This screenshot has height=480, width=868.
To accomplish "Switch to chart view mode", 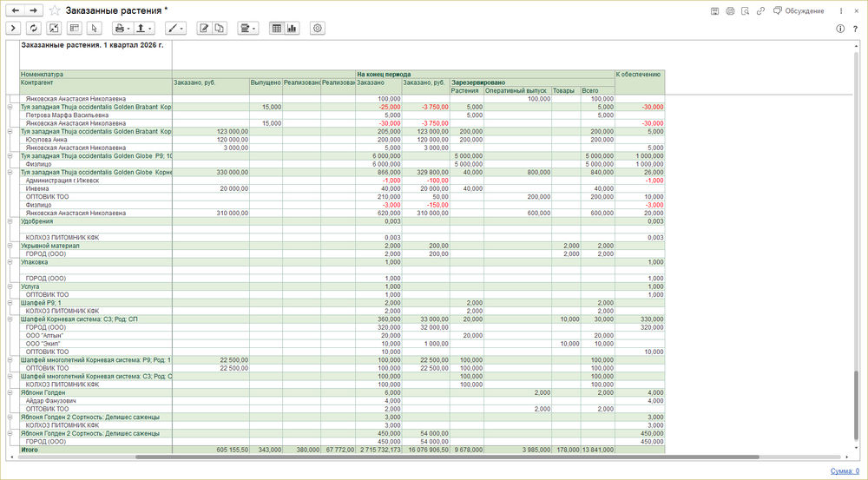I will tap(292, 29).
